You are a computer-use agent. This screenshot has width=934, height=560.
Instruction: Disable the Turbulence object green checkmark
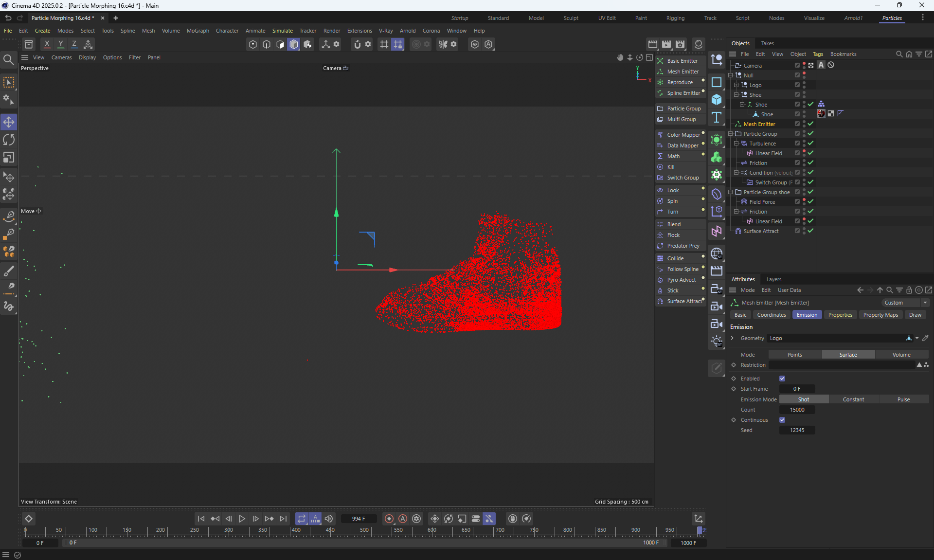tap(811, 144)
